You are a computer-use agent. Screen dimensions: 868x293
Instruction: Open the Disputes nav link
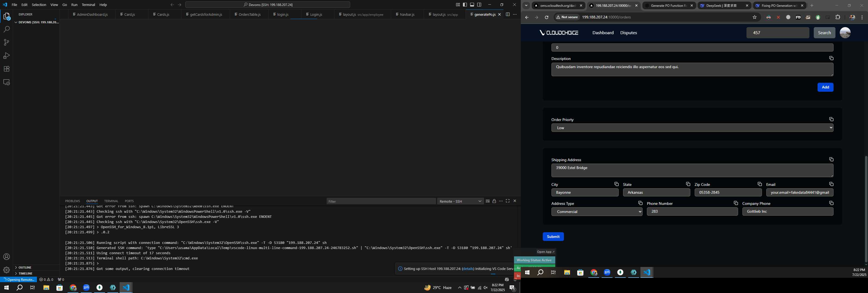628,33
